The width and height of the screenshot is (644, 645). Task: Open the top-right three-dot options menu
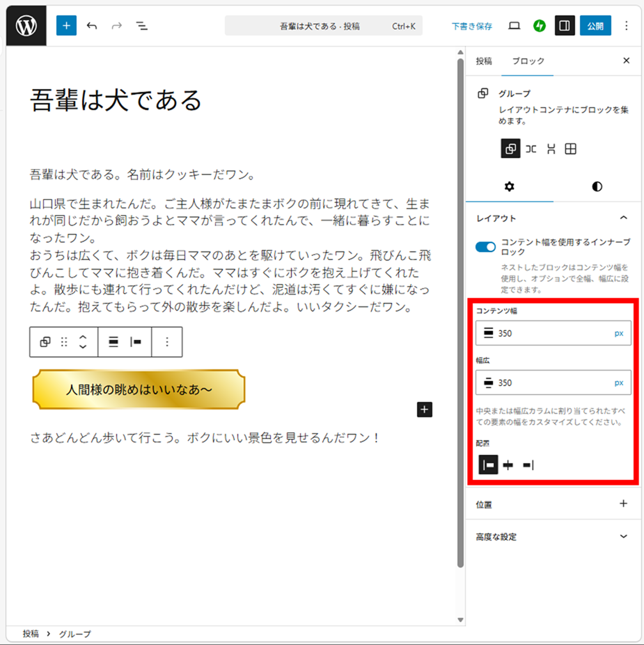(626, 26)
